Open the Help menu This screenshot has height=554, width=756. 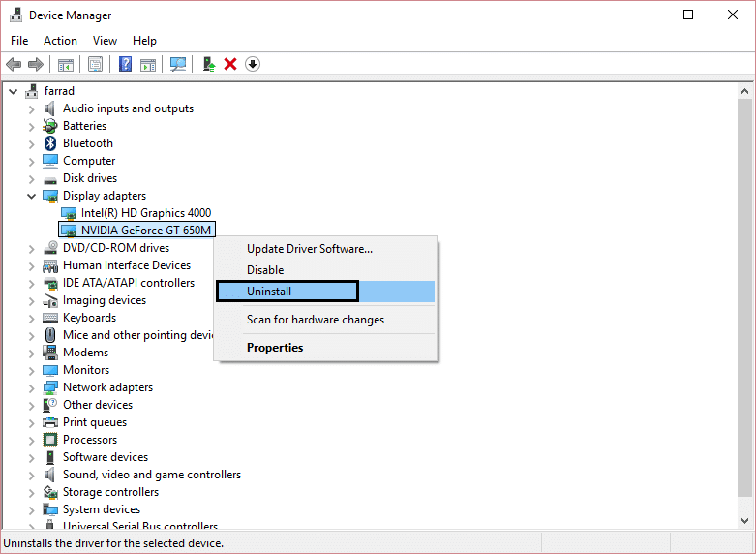click(144, 41)
